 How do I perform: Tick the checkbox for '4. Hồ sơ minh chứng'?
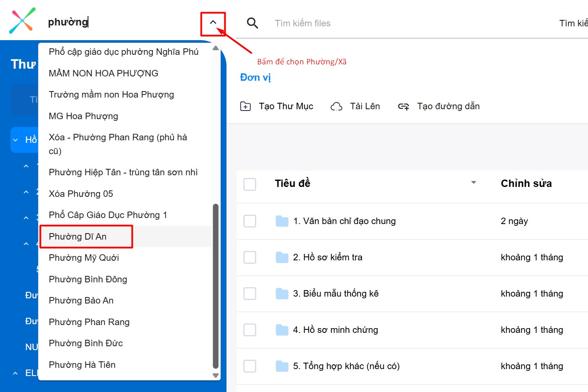250,330
